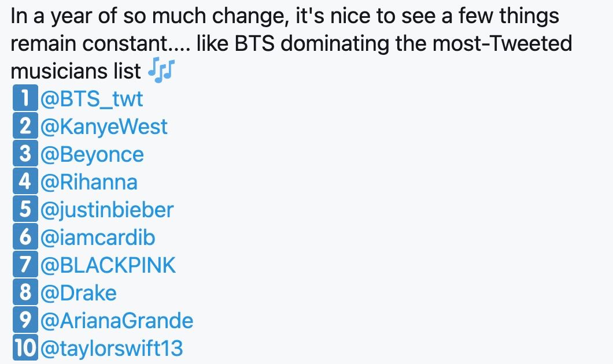
Task: Click the number 5 keycap emoji
Action: point(25,209)
